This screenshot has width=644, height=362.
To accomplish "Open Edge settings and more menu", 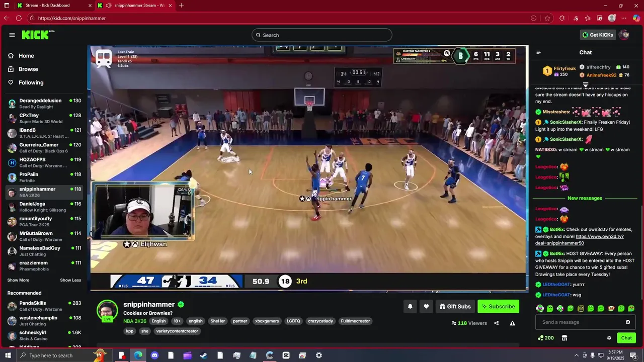I will point(624,18).
